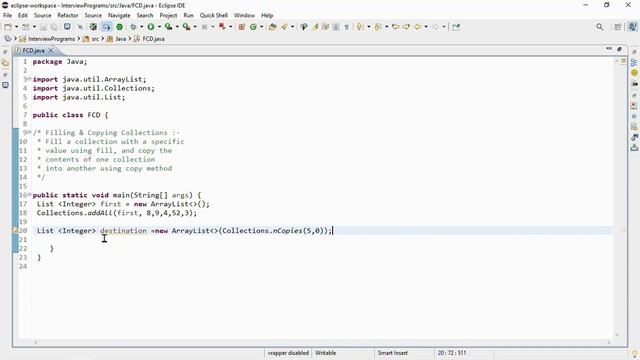Click the green circle launch icon
Screen dimensions: 640x360
point(120,27)
